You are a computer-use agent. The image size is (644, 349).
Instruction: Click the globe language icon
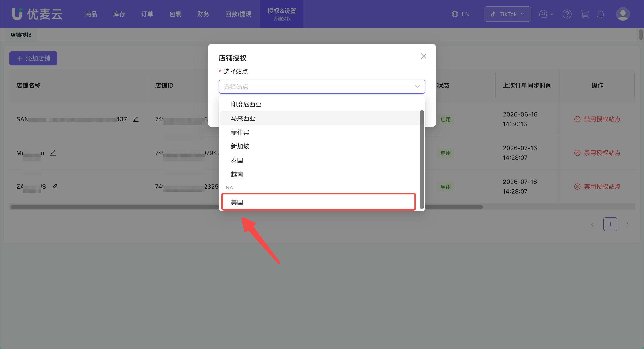coord(455,14)
